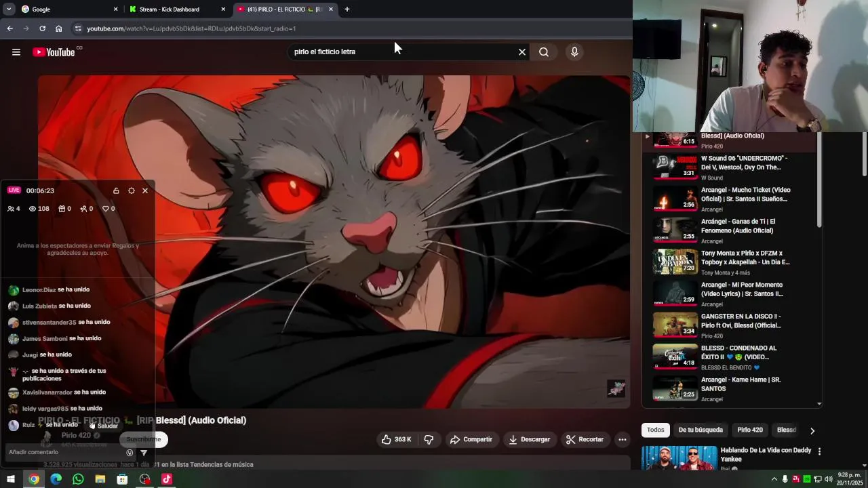Click the Compartir button
The width and height of the screenshot is (868, 488).
[471, 439]
